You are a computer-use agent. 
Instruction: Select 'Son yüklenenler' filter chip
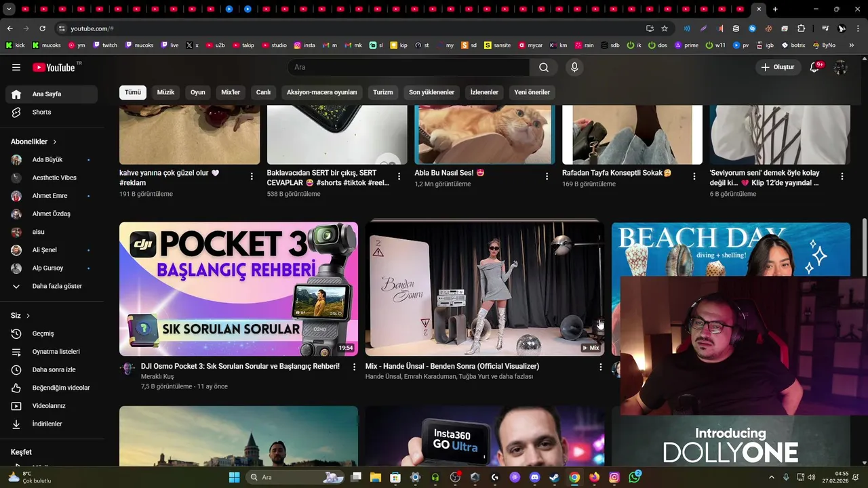(431, 92)
